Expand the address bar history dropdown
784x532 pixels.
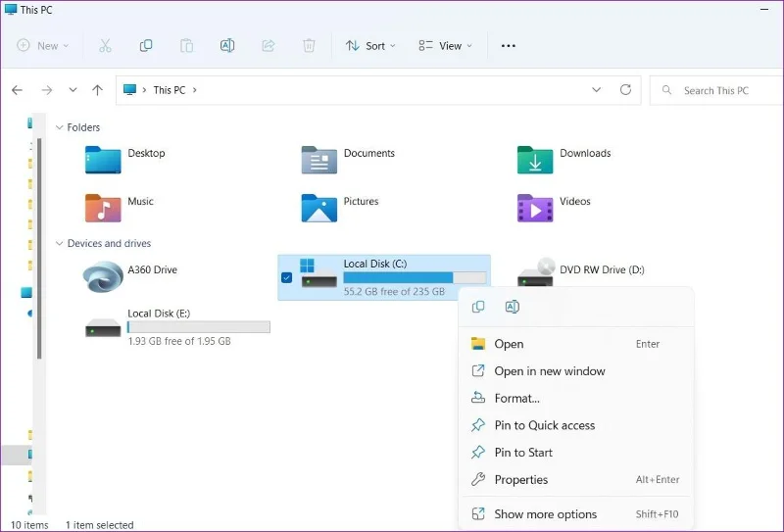coord(597,90)
